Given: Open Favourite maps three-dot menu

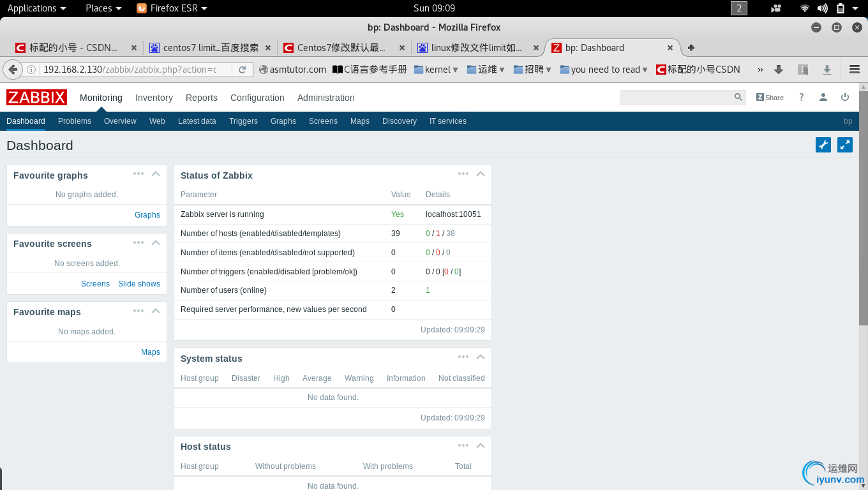Looking at the screenshot, I should click(138, 311).
